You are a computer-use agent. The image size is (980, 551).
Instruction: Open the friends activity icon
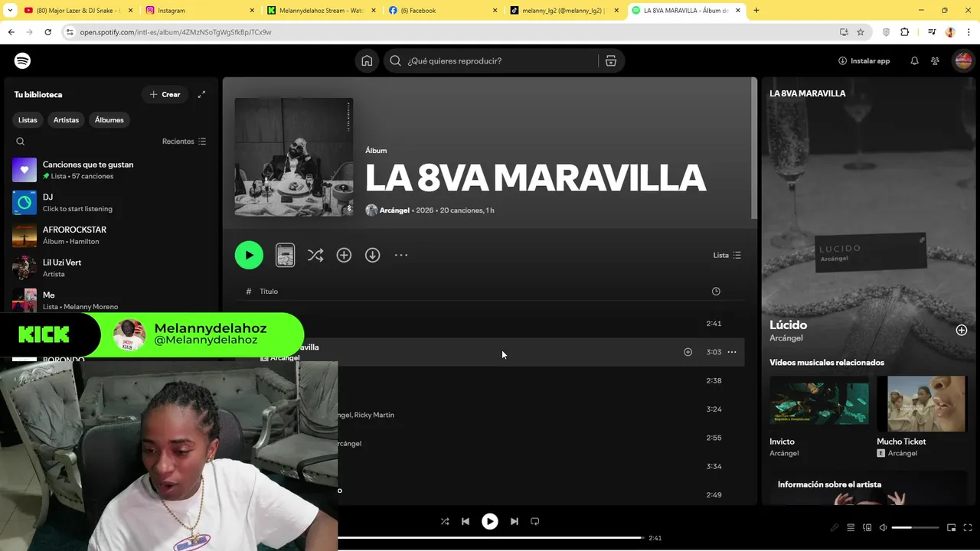[935, 60]
